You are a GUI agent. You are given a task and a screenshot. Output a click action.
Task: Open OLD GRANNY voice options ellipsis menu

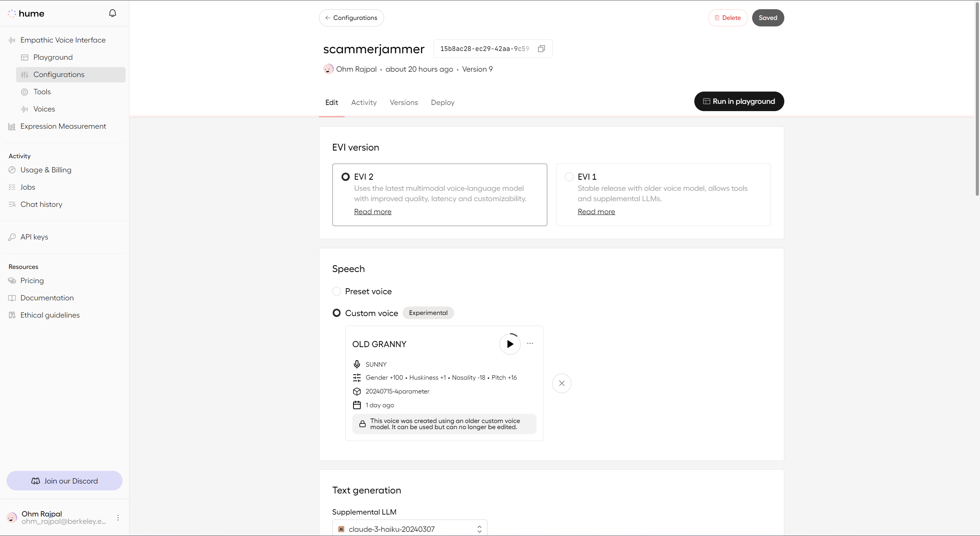[530, 344]
